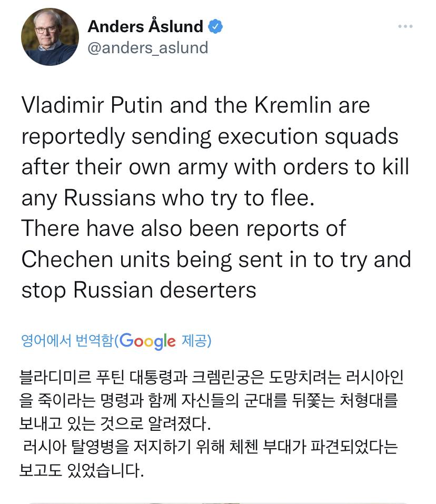Click the Anders Åslund display name
The image size is (436, 504).
(x=145, y=26)
